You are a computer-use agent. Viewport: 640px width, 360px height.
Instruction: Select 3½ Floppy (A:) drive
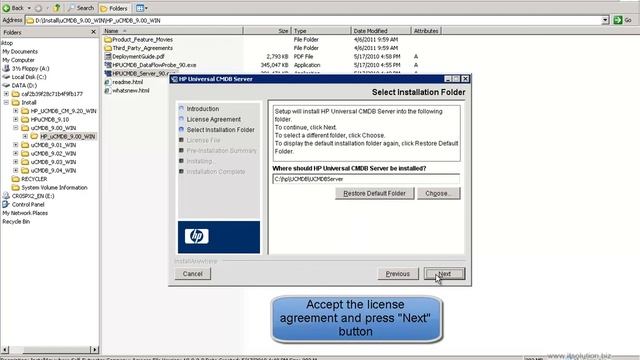(x=30, y=69)
